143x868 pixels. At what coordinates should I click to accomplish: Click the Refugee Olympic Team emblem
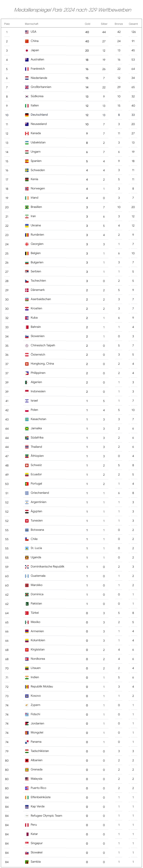(27, 816)
